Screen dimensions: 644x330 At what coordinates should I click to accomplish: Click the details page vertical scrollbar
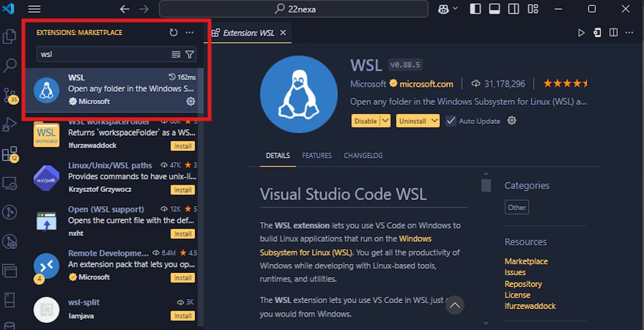click(486, 185)
